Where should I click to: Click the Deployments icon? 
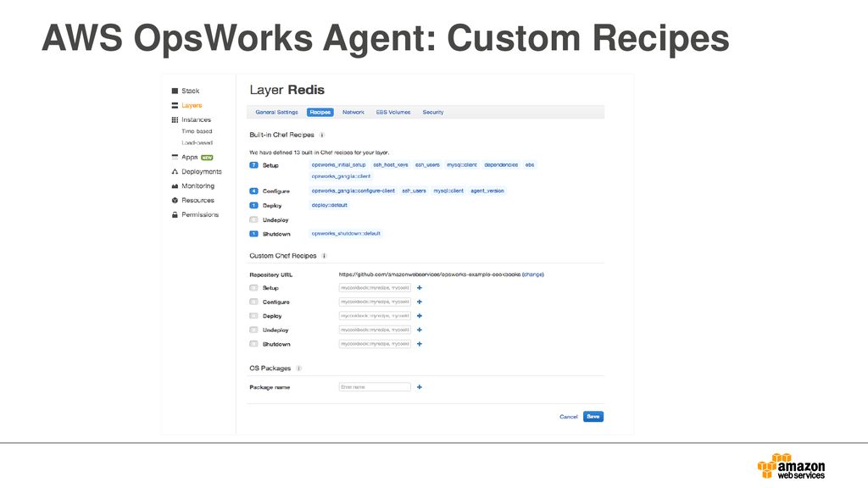(x=175, y=171)
